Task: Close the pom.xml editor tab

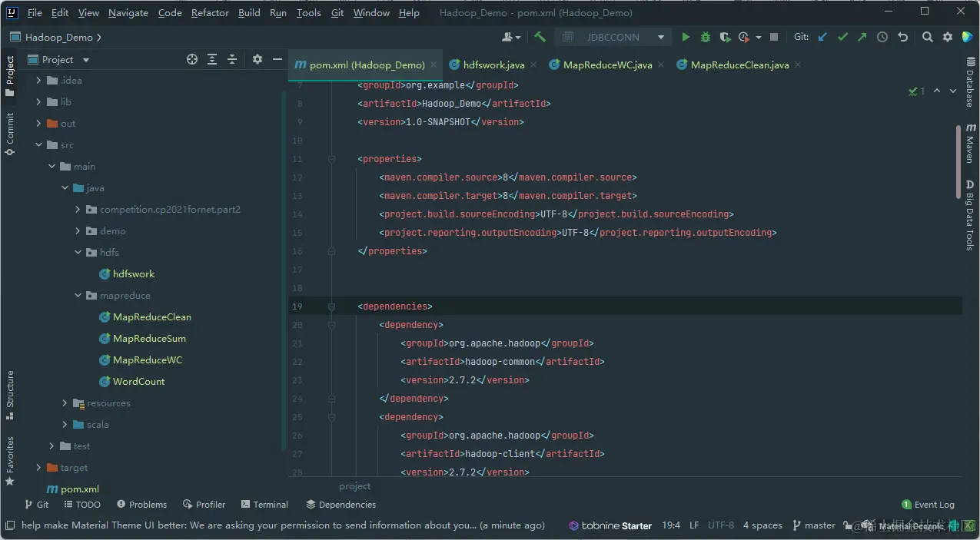Action: pyautogui.click(x=435, y=65)
